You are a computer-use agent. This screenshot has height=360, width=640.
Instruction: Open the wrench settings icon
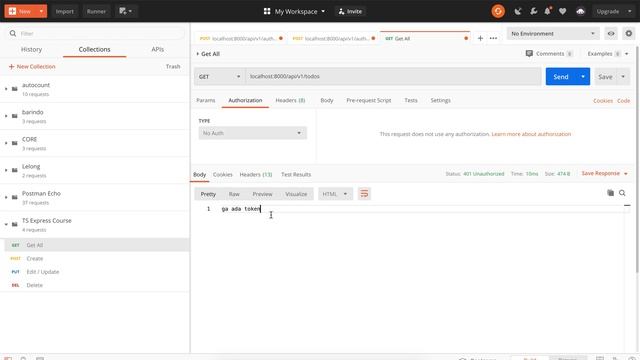point(533,11)
